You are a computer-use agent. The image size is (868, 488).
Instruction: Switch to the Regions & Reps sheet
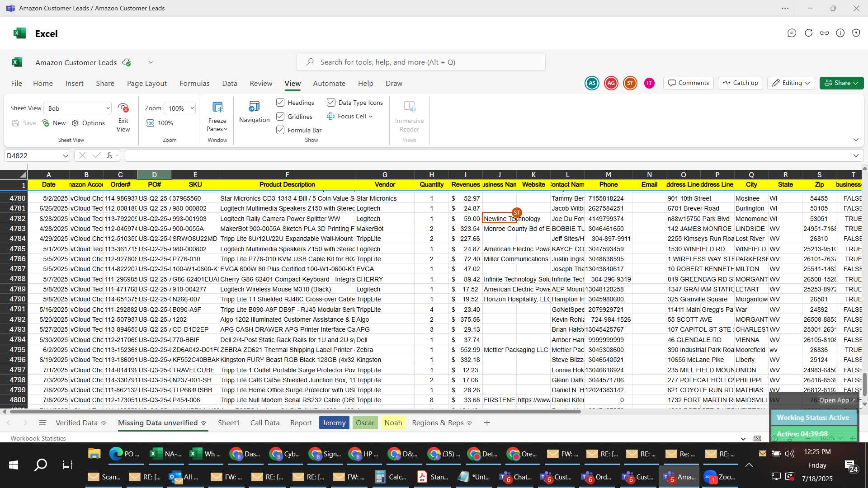pyautogui.click(x=442, y=423)
